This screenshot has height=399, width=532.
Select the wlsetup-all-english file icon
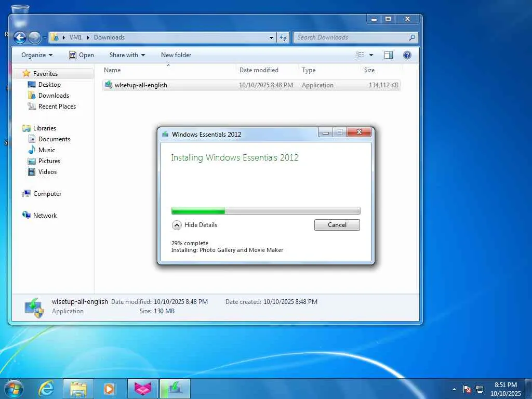[x=108, y=85]
